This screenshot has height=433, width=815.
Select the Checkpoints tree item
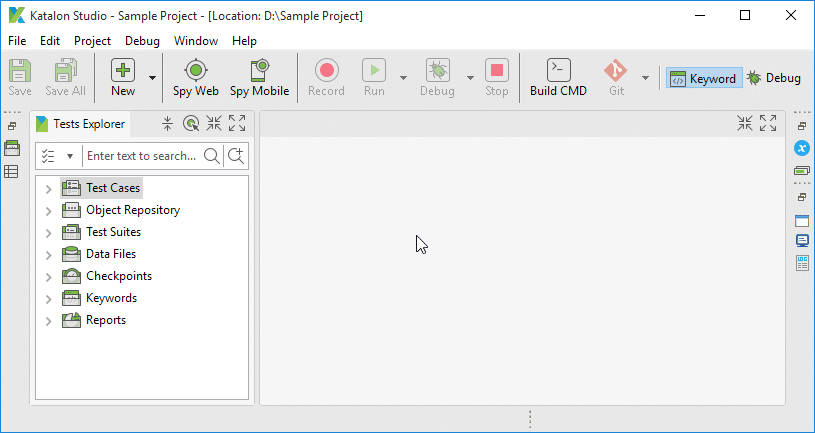[107, 276]
